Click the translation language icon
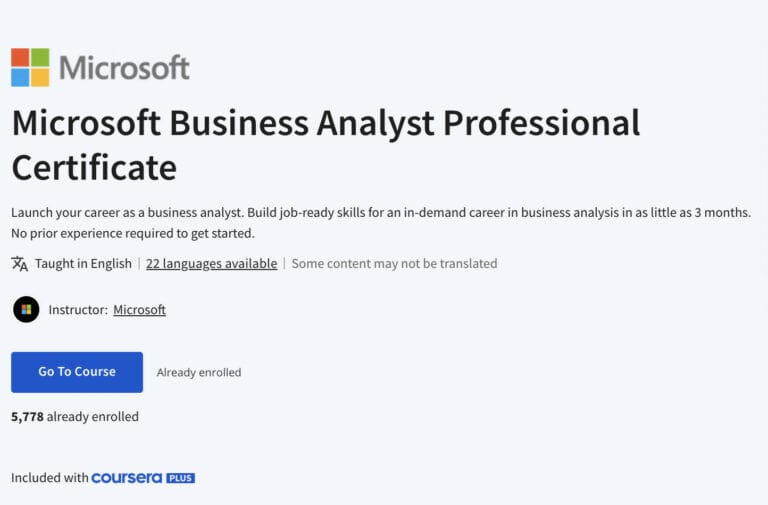The height and width of the screenshot is (505, 768). 20,264
